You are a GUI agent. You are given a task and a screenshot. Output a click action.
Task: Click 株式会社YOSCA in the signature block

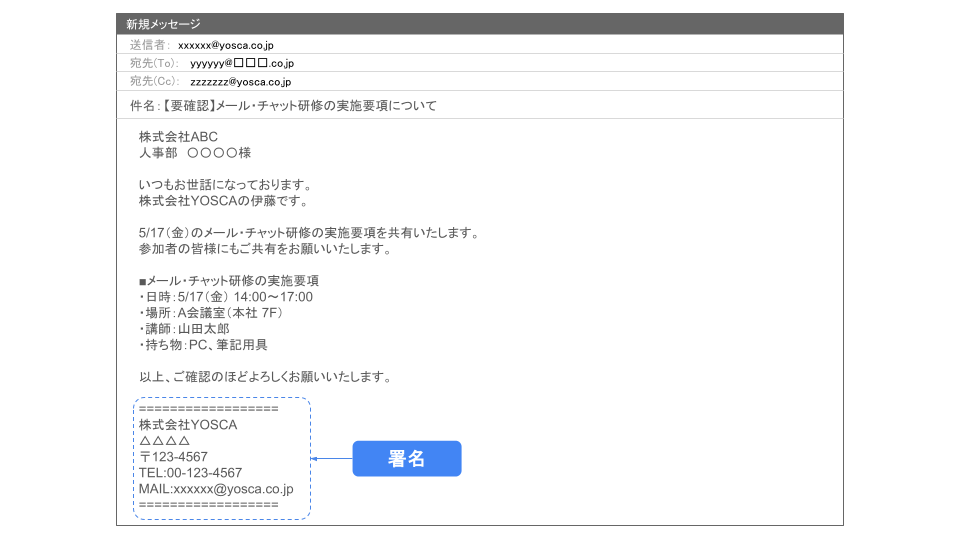pyautogui.click(x=188, y=425)
